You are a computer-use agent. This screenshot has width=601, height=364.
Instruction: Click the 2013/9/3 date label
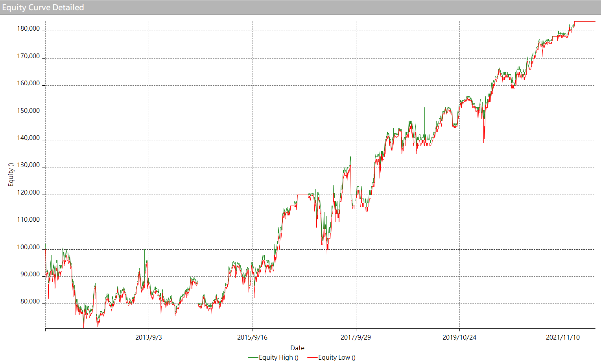[149, 337]
